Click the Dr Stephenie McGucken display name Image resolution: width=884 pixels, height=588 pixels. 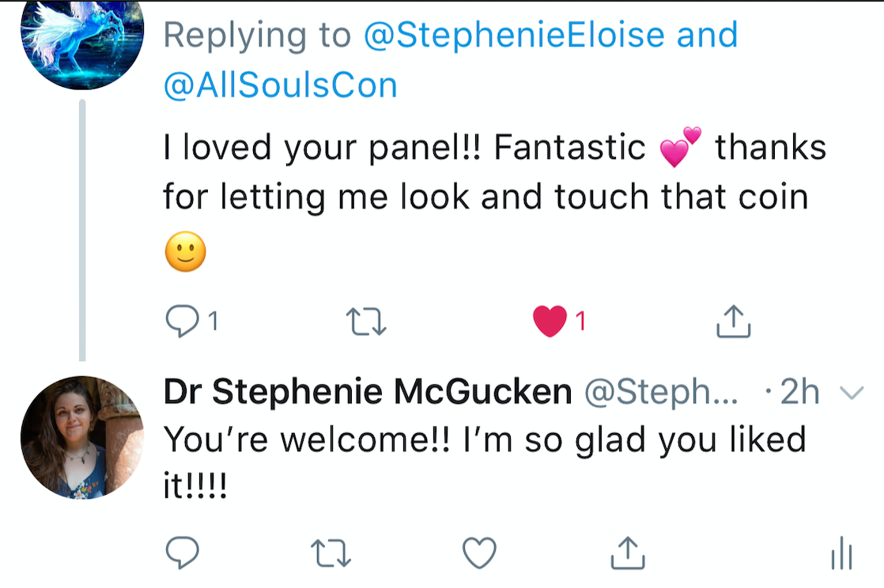point(368,392)
